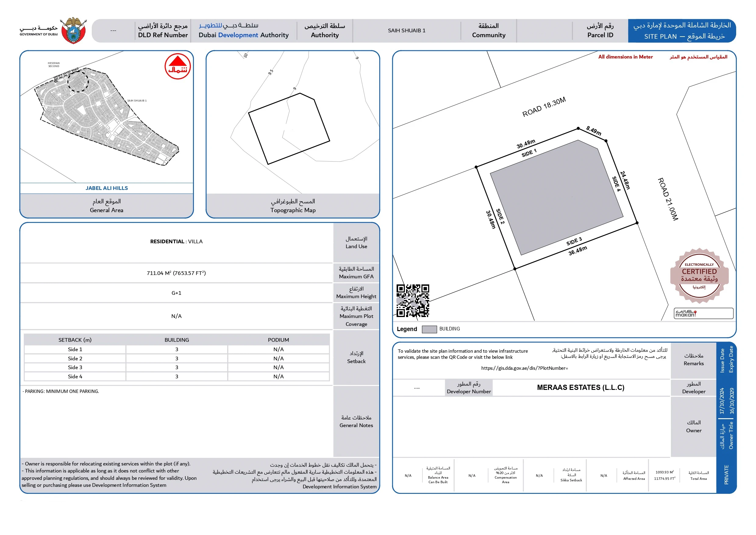
Task: Click the SIDE 2 label on plot
Action: pos(500,216)
